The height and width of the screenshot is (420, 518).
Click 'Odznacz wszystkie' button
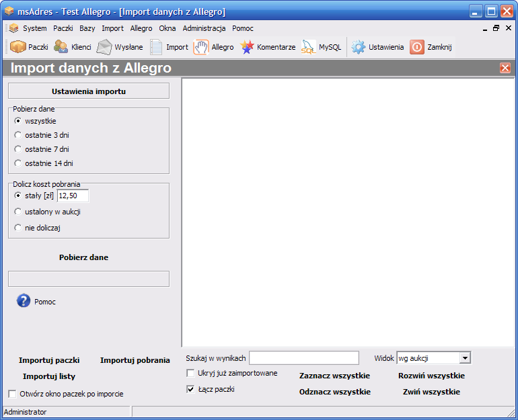tap(334, 392)
